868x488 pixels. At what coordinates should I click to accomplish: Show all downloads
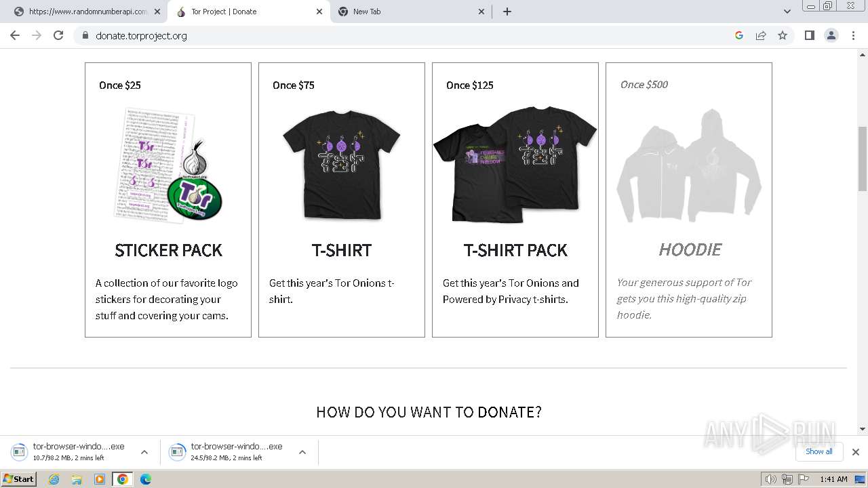[x=819, y=451]
